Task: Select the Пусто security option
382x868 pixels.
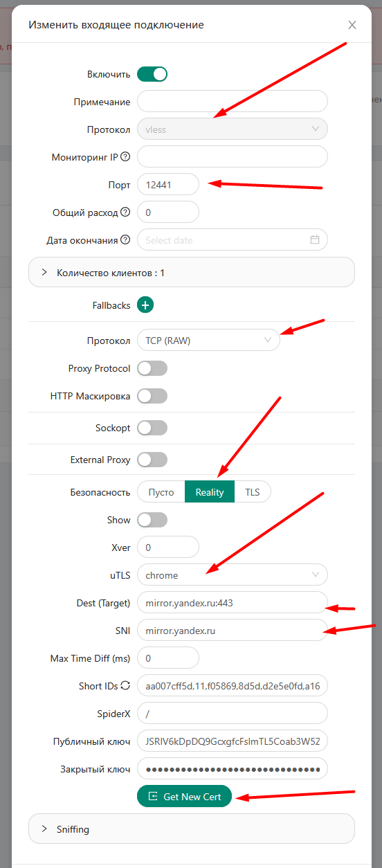Action: [x=161, y=492]
